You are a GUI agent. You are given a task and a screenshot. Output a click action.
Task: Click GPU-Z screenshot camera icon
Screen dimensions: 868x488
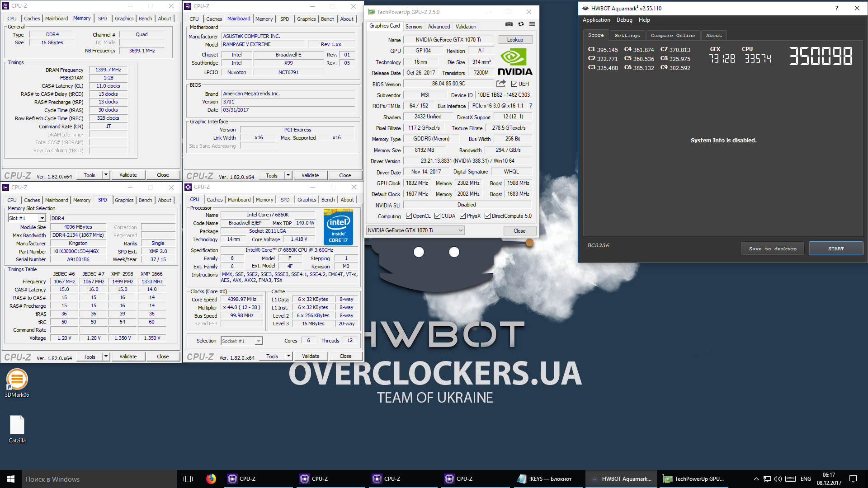click(x=509, y=24)
